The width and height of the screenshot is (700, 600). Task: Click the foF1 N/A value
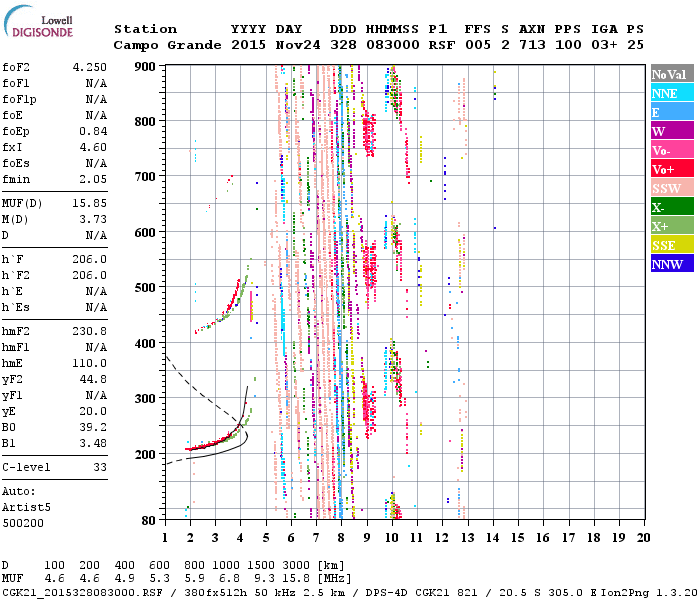pos(96,83)
